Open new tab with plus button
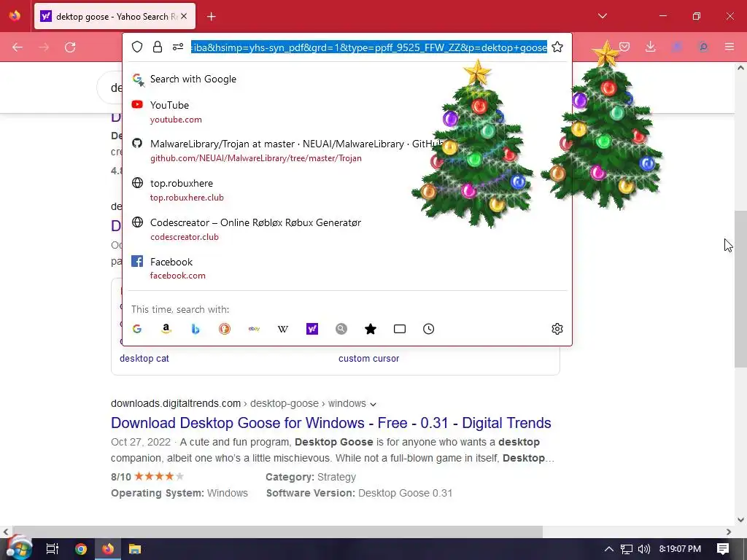Viewport: 747px width, 560px height. tap(212, 17)
